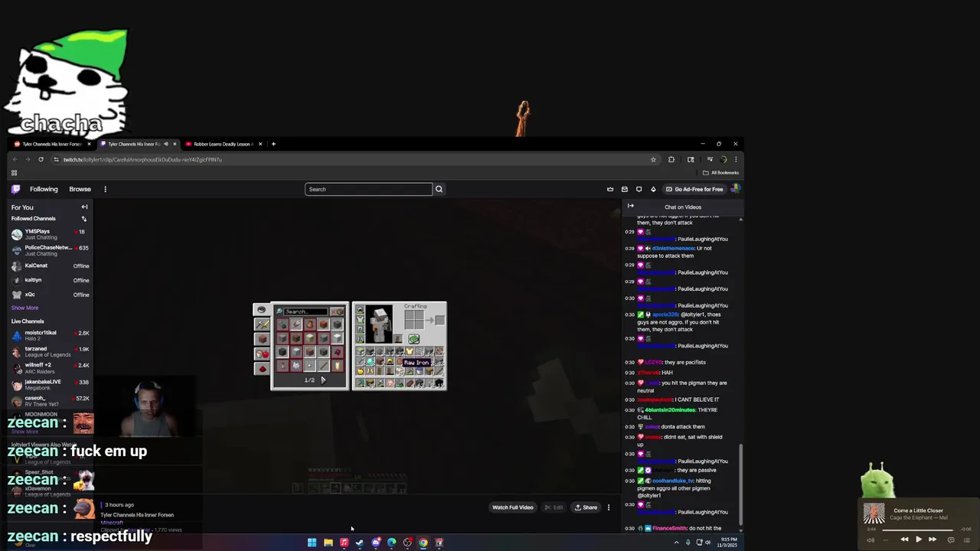Image resolution: width=980 pixels, height=551 pixels.
Task: Open FinanceSmith username in chat
Action: 670,529
